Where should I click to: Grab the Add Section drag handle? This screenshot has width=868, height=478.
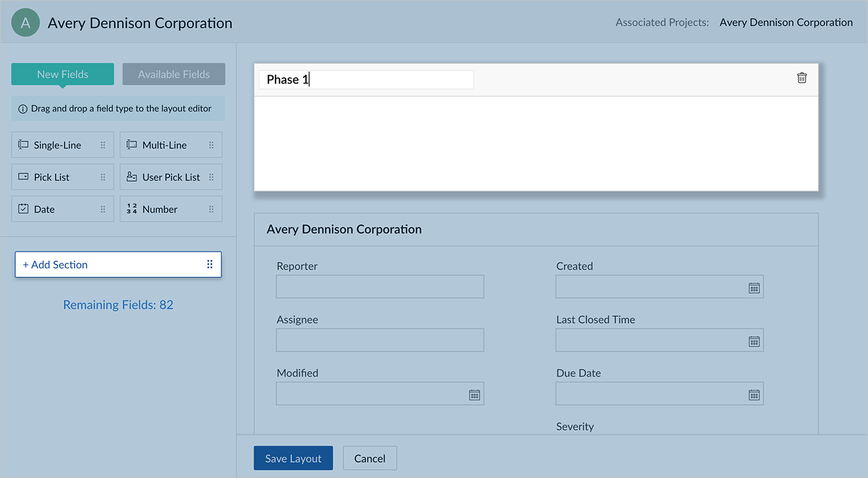pyautogui.click(x=210, y=264)
